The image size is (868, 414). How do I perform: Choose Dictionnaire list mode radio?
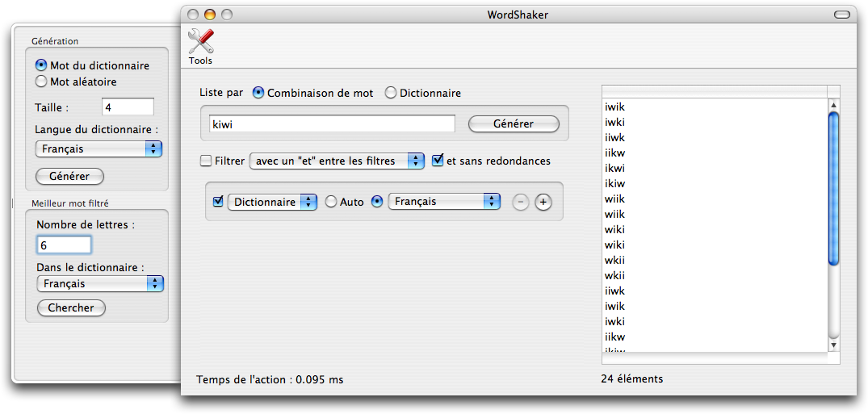[x=390, y=93]
